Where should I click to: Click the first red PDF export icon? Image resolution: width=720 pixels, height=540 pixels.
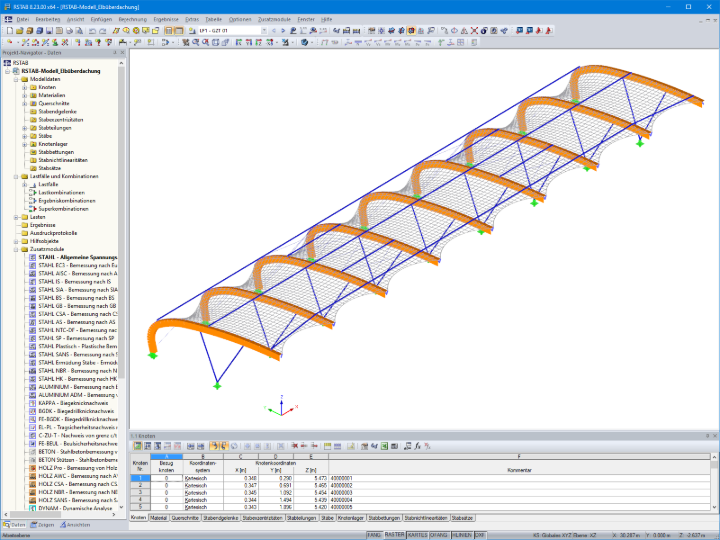539,31
